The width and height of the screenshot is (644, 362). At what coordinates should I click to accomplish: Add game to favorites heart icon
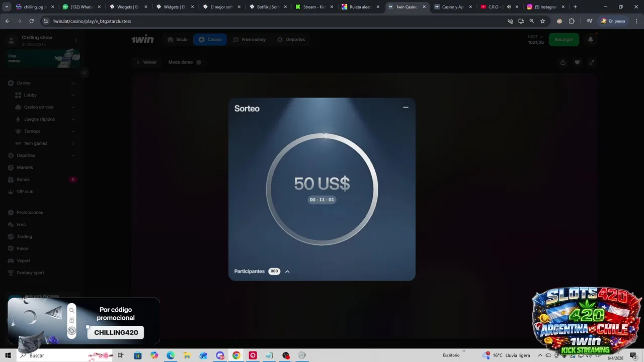click(x=577, y=62)
